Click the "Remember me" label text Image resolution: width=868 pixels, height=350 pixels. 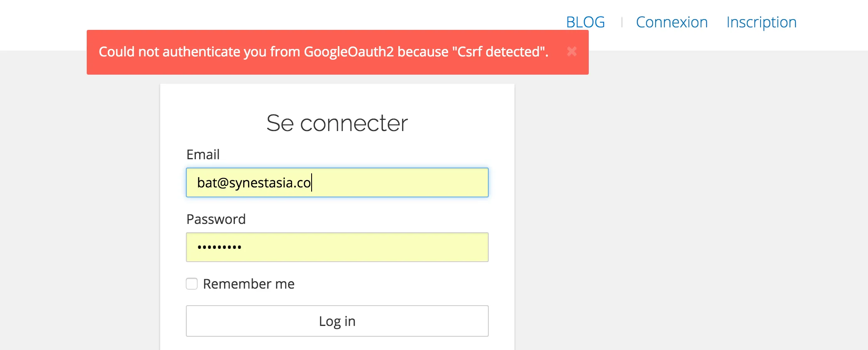pyautogui.click(x=249, y=284)
